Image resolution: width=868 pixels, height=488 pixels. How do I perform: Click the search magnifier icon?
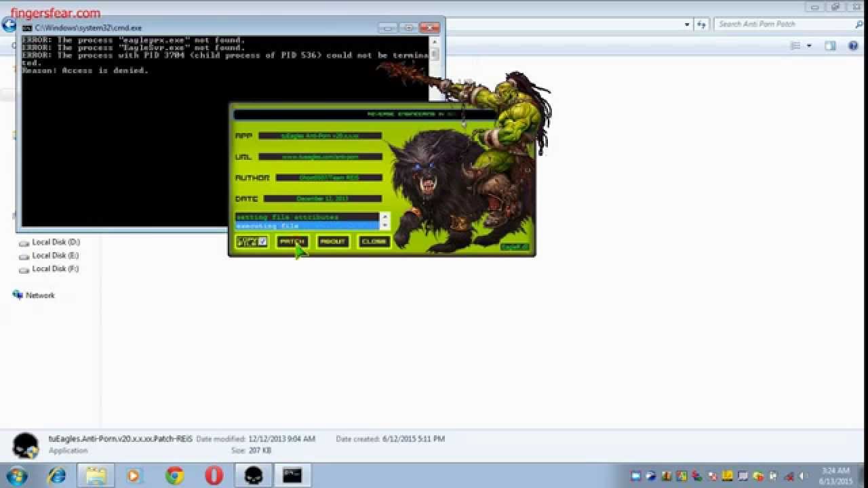point(859,24)
